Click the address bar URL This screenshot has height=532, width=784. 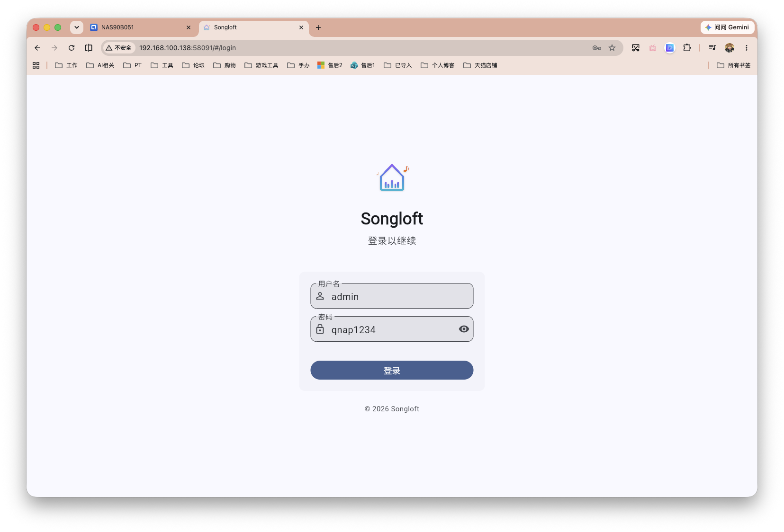coord(188,48)
